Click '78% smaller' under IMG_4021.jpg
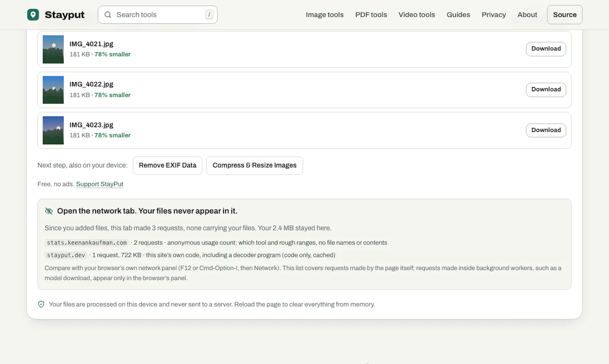 coord(112,54)
